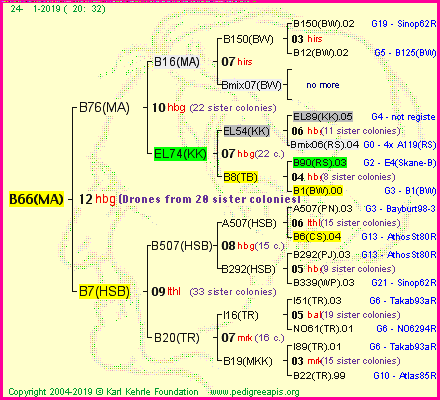The image size is (440, 400).
Task: Click '06 lthl (15 sister colonies)' line
Action: pos(346,223)
